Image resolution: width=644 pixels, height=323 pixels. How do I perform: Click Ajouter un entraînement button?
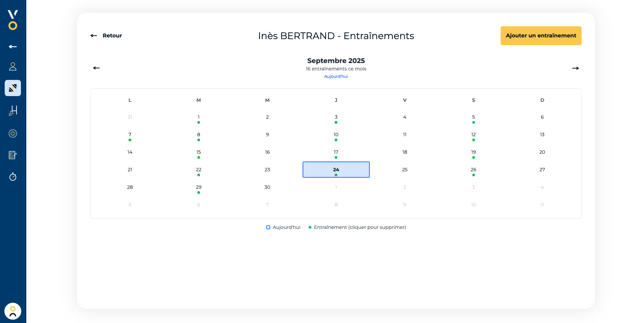[541, 36]
